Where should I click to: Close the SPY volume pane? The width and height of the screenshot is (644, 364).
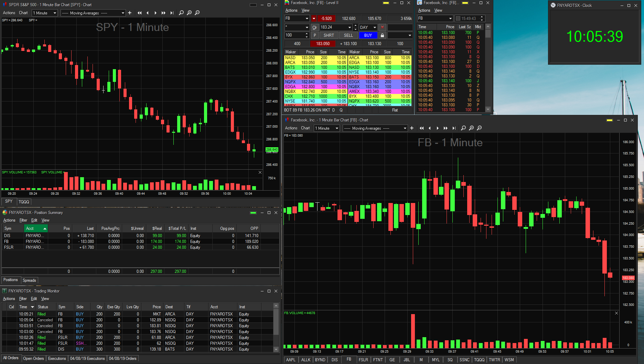(x=260, y=172)
